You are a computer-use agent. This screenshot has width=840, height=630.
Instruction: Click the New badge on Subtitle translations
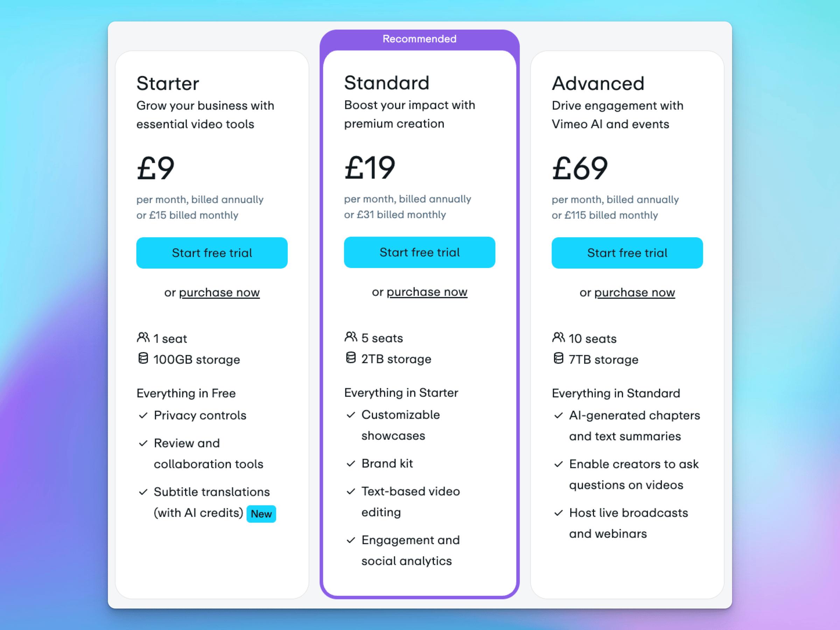pyautogui.click(x=261, y=514)
